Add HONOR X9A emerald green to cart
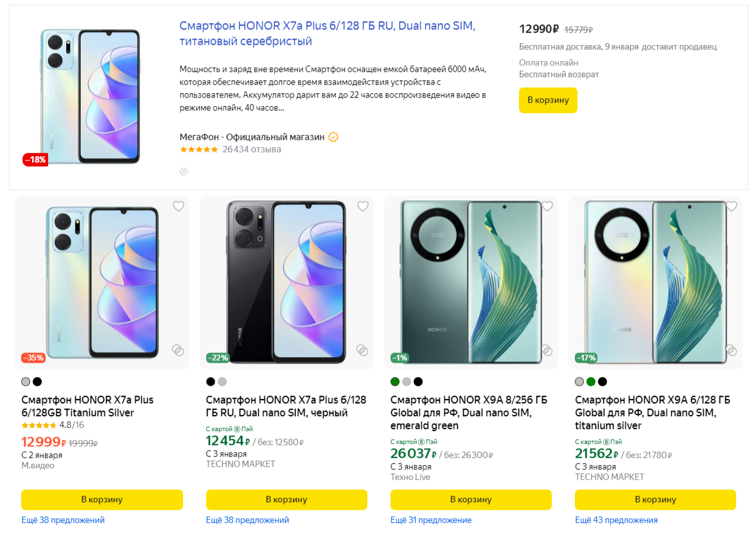Viewport: 756px width, 535px height. tap(471, 499)
